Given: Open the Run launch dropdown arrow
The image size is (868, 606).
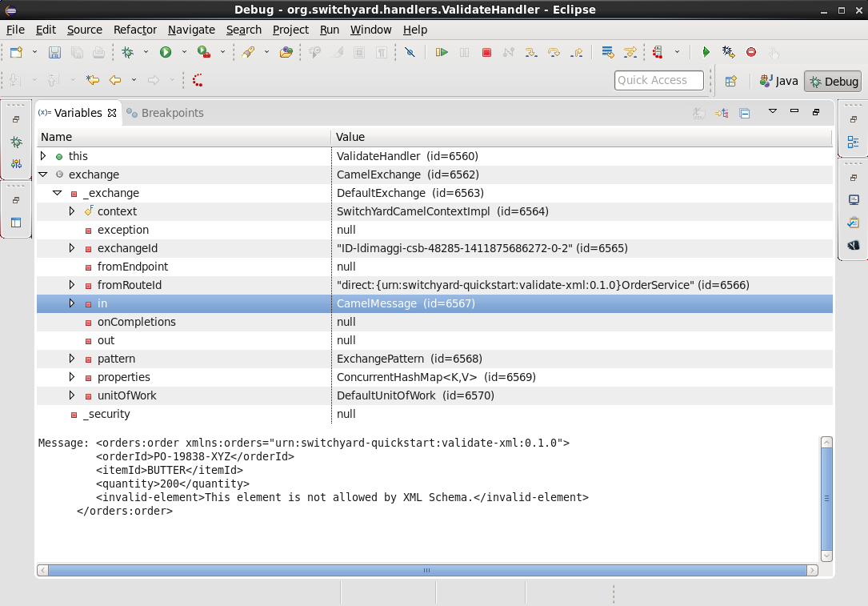Looking at the screenshot, I should point(184,52).
